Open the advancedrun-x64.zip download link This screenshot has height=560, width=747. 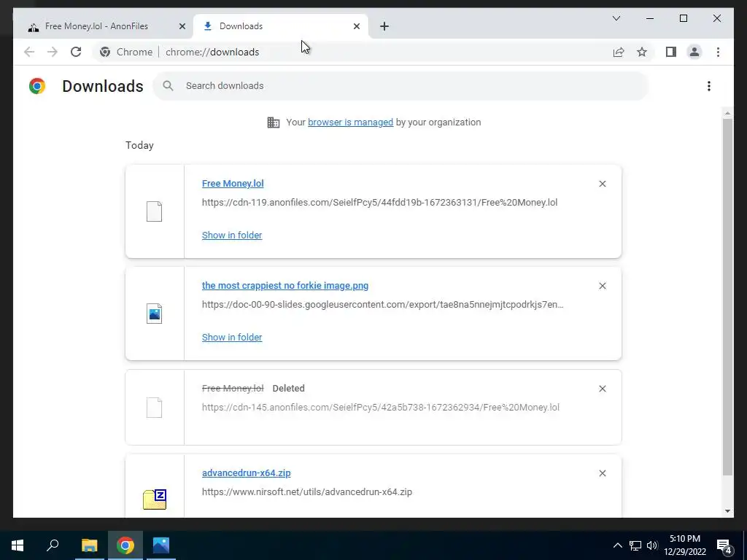tap(247, 473)
